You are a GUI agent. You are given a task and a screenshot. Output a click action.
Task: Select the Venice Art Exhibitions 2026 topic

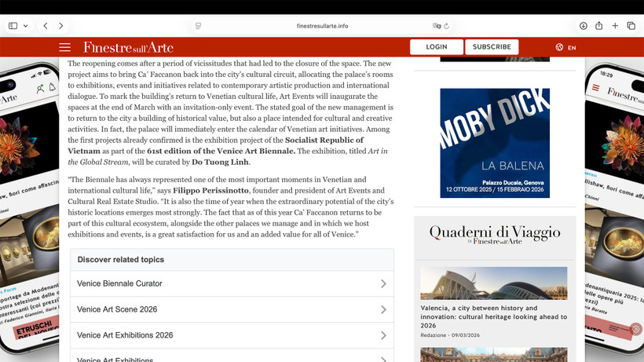125,335
